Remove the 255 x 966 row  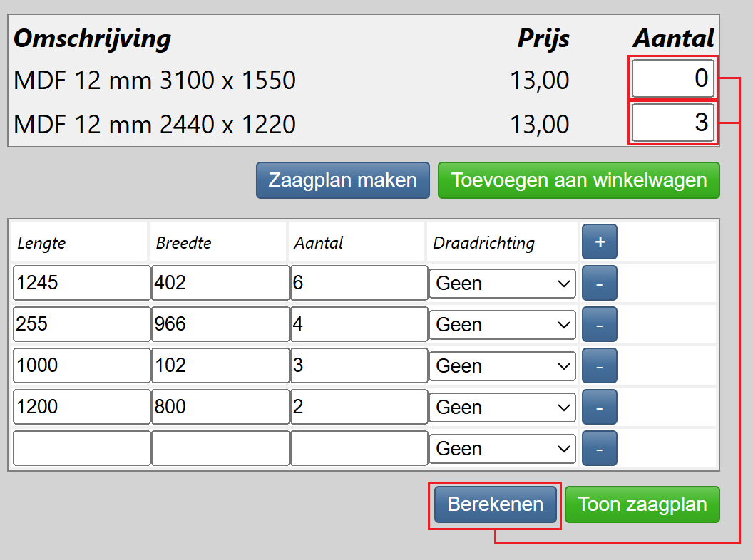599,324
